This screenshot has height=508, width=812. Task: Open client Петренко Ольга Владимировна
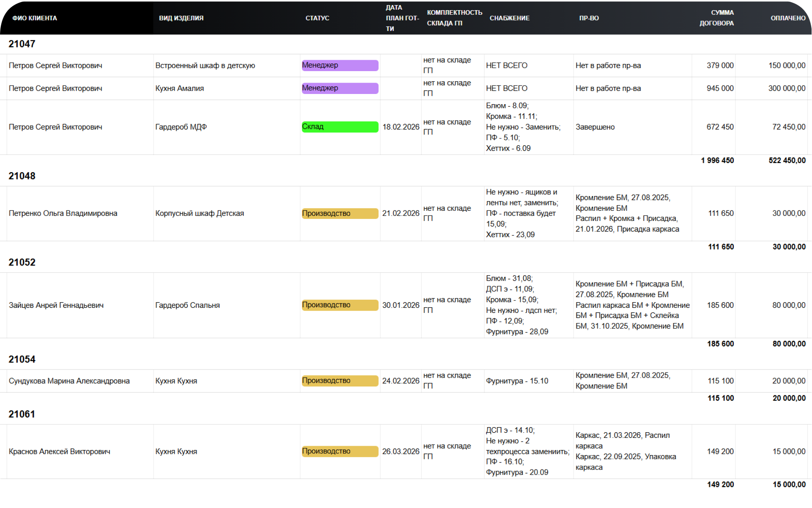point(63,213)
